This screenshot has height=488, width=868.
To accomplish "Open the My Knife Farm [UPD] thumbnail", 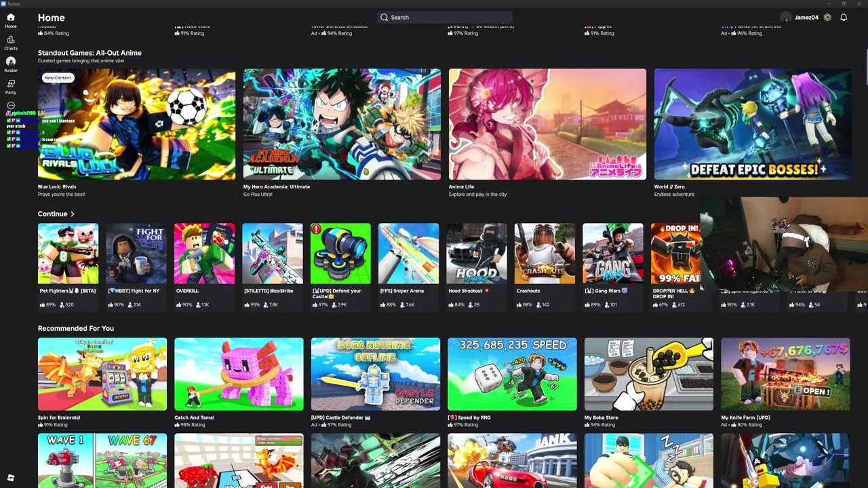I will tap(785, 374).
